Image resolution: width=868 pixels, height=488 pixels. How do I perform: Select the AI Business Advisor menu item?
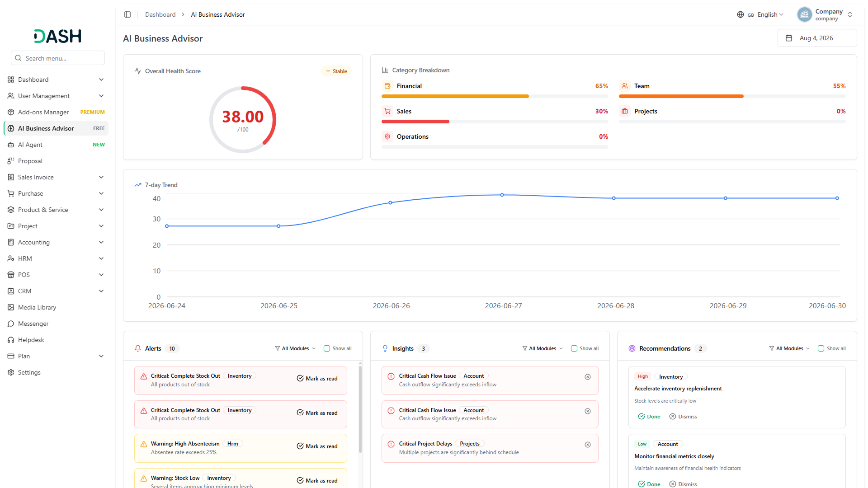tap(56, 128)
